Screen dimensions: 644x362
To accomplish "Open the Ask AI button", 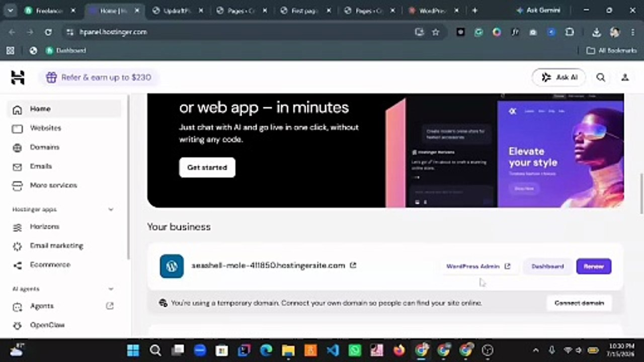I will click(559, 77).
